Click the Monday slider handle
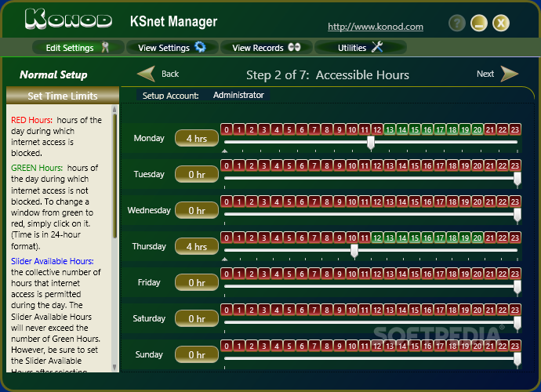Viewport: 541px width, 392px height. tap(371, 143)
